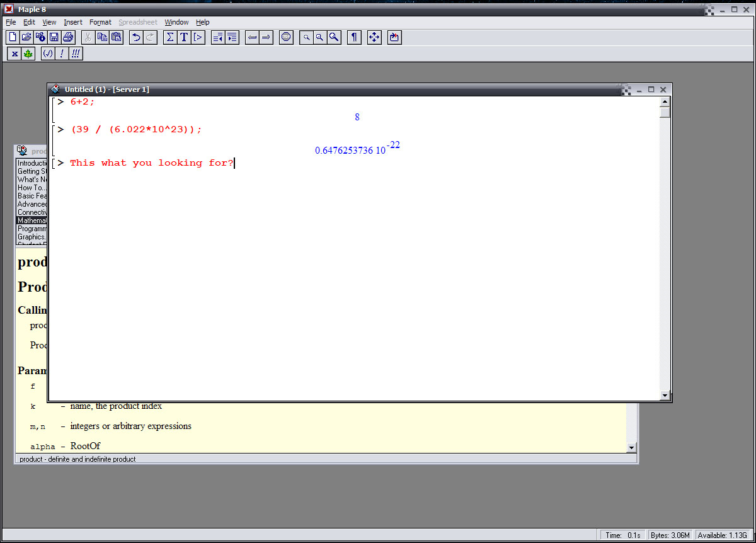Insert a new execution group with [> icon
The height and width of the screenshot is (543, 756).
[x=198, y=37]
